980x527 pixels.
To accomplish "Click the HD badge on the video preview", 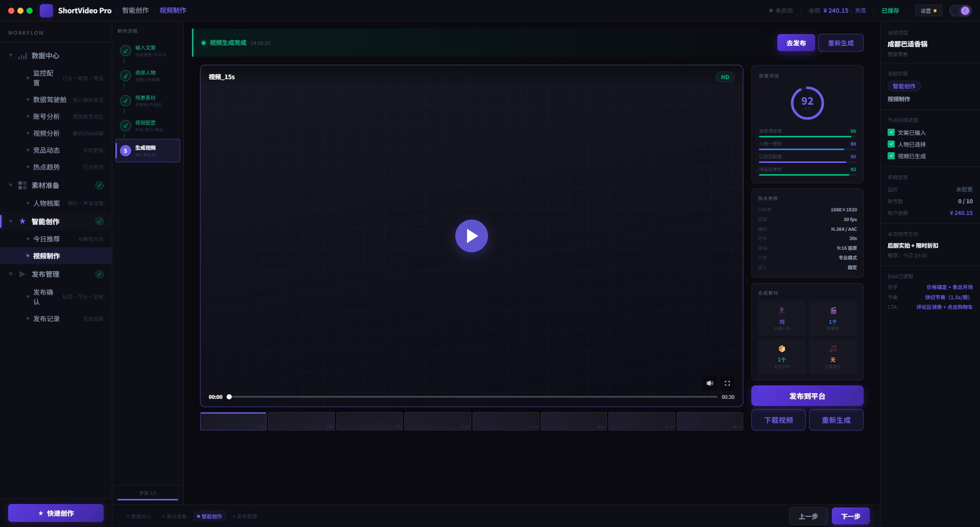I will pyautogui.click(x=724, y=77).
